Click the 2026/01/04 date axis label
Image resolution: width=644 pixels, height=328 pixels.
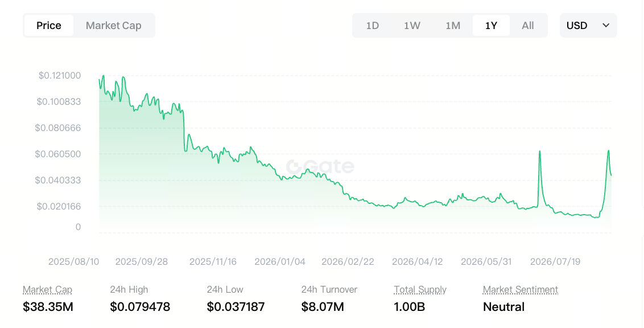click(280, 262)
